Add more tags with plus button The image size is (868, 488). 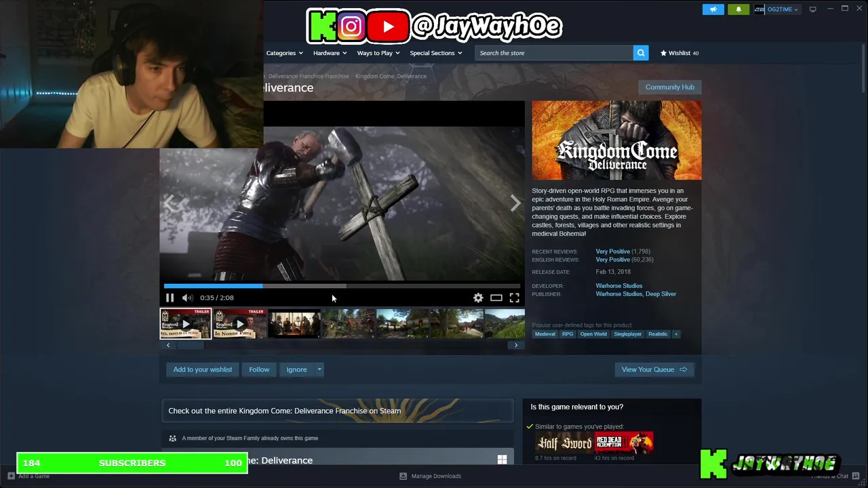(676, 334)
